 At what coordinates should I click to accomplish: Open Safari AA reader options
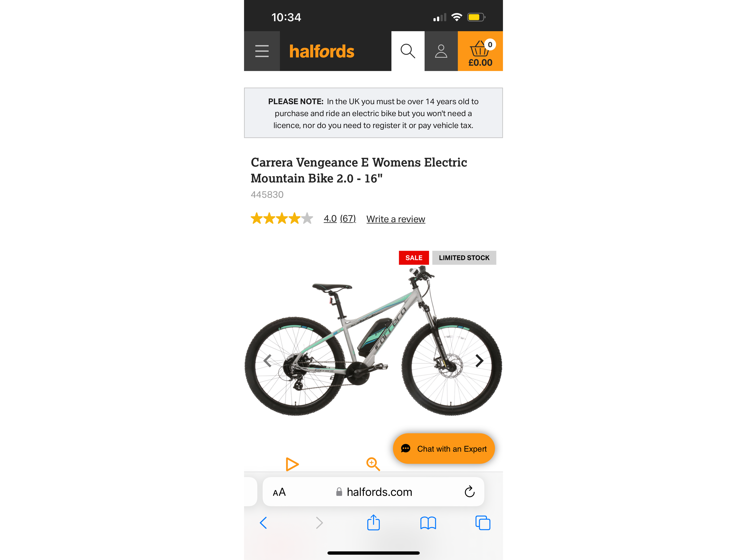[279, 492]
